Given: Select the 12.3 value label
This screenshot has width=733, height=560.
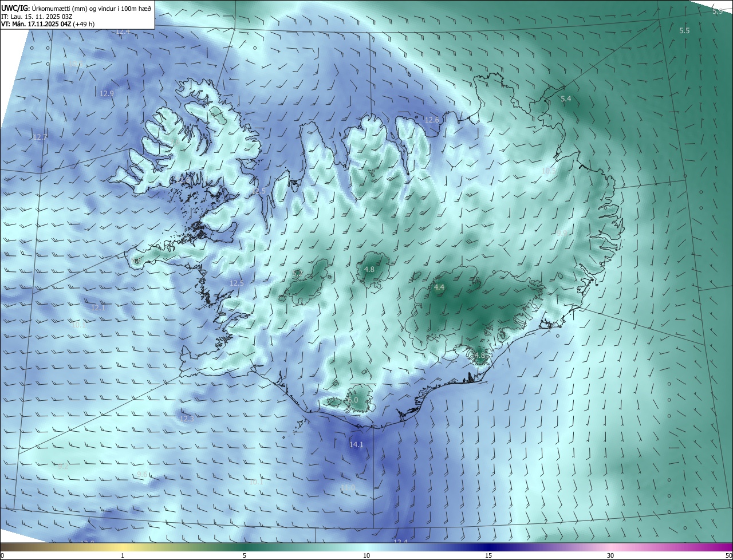Looking at the screenshot, I should coord(187,419).
